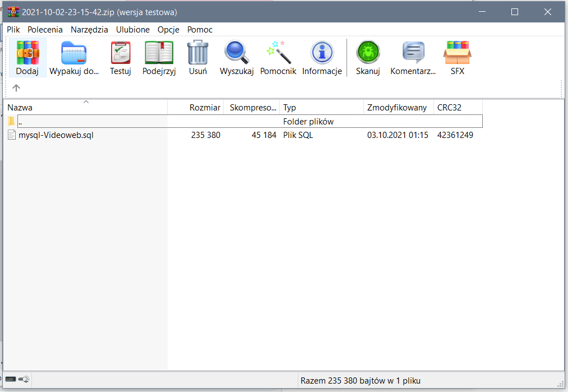568x392 pixels.
Task: Open the Ulubione menu
Action: (132, 30)
